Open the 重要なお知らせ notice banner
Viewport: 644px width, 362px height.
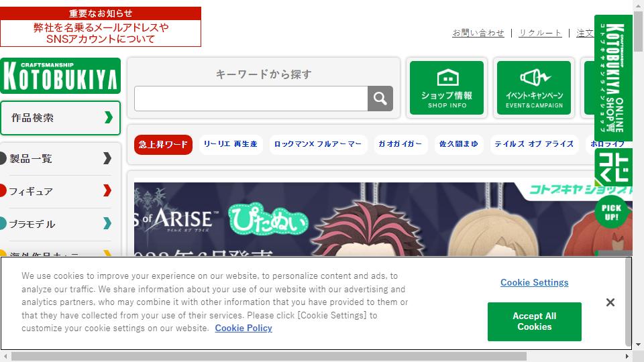point(101,27)
